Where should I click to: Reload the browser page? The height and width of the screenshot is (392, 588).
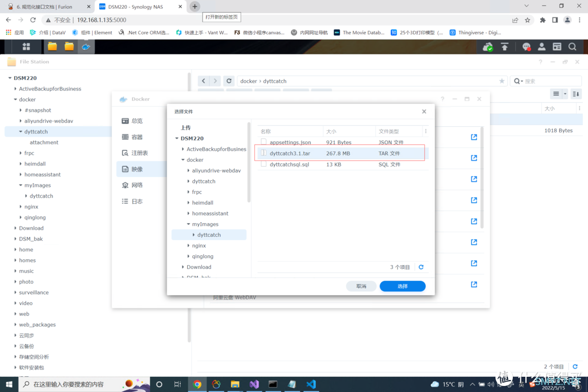point(33,20)
